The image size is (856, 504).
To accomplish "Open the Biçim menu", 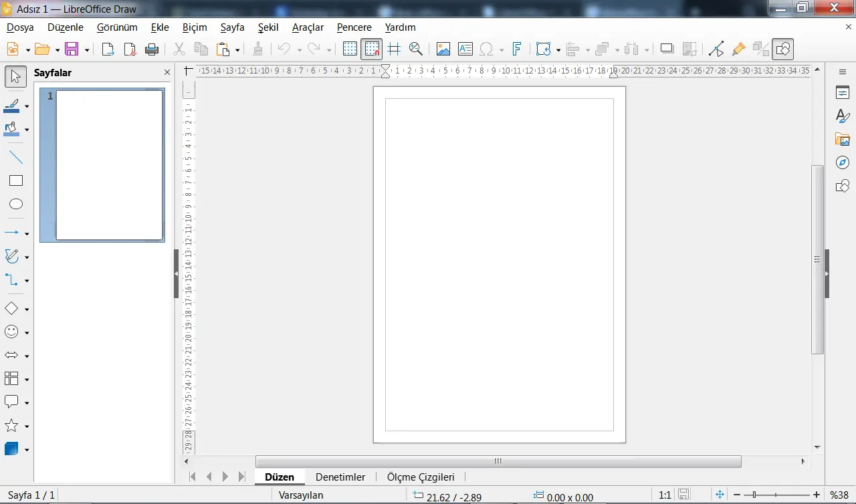I will [x=195, y=27].
